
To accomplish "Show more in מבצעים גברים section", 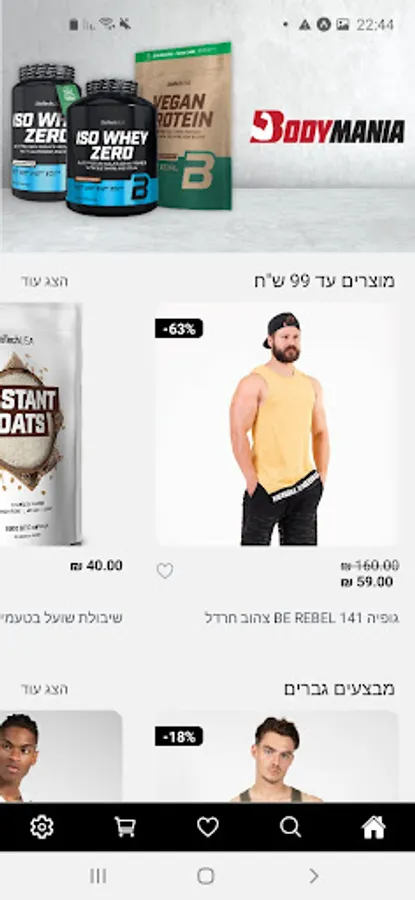I will pos(44,689).
